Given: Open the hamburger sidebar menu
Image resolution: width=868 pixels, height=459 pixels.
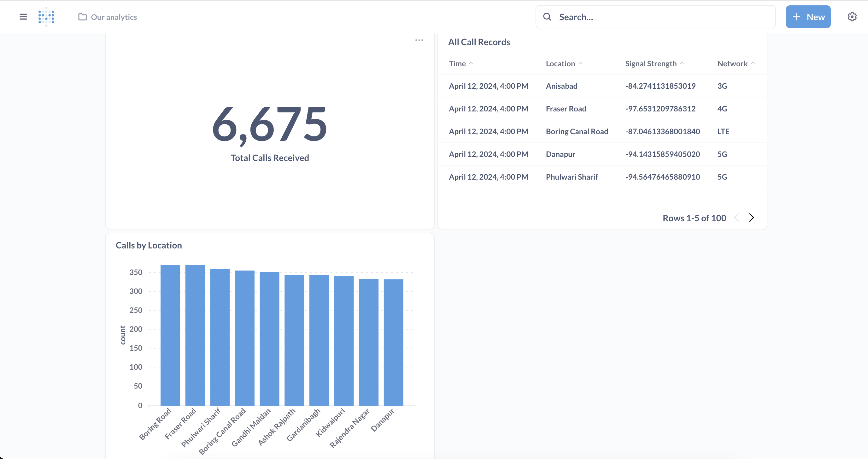Looking at the screenshot, I should coord(23,16).
